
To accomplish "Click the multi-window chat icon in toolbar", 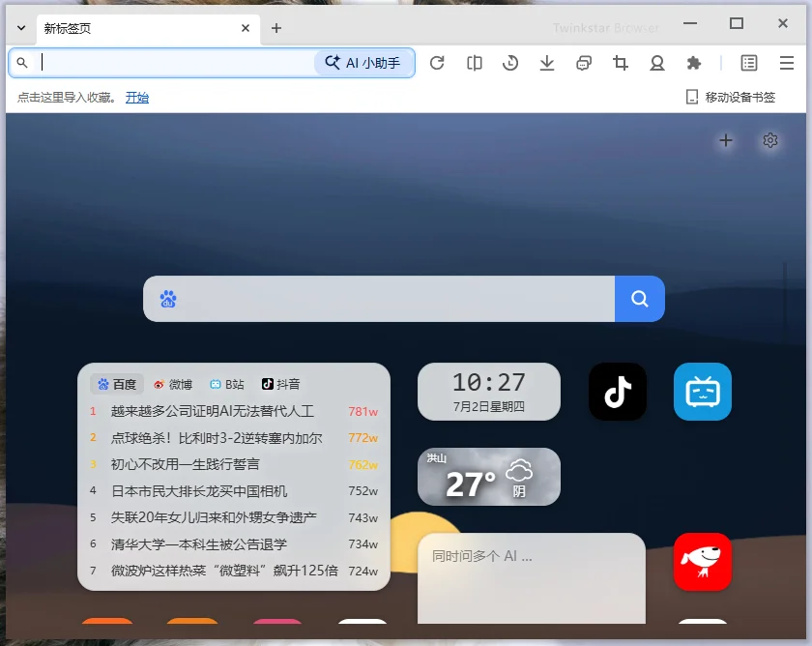I will (x=584, y=63).
